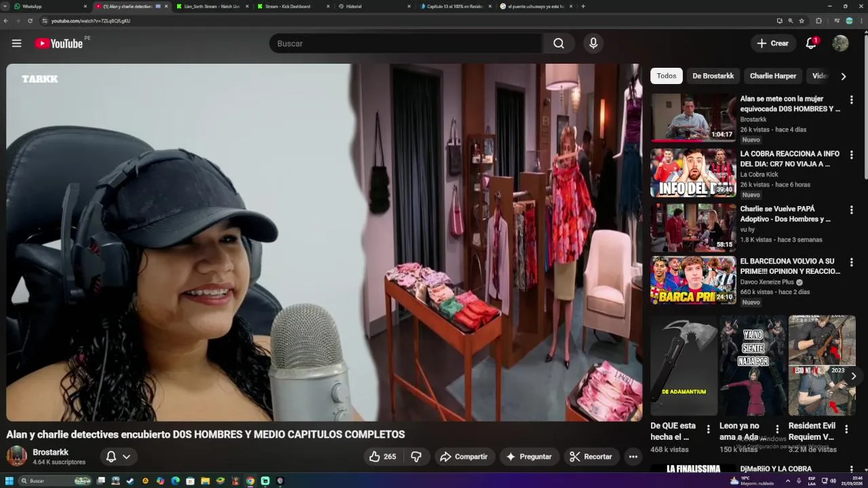Click the main video player area
This screenshot has width=868, height=488.
click(324, 243)
